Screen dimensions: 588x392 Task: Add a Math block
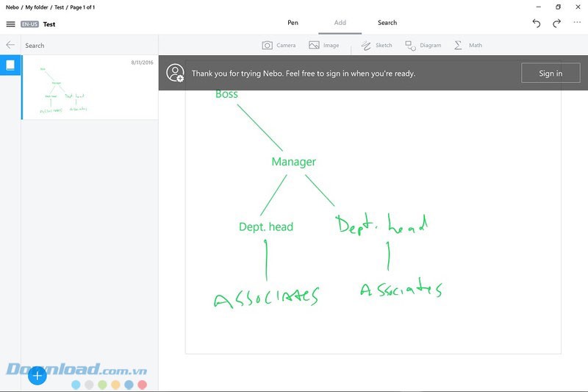pyautogui.click(x=458, y=46)
